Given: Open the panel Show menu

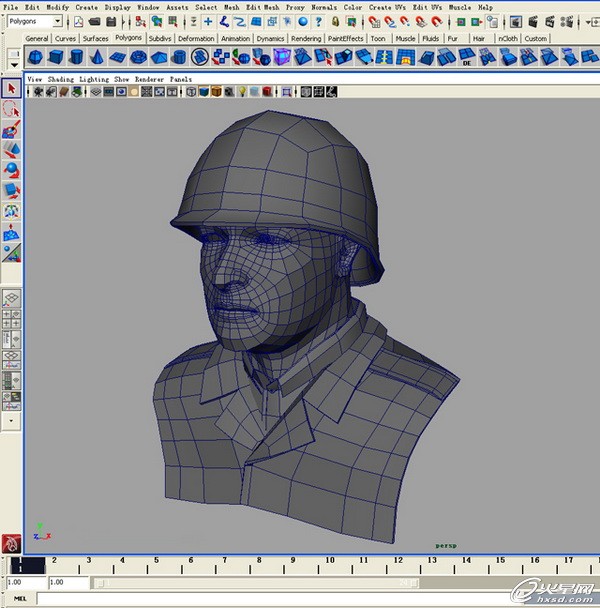Looking at the screenshot, I should (x=121, y=79).
